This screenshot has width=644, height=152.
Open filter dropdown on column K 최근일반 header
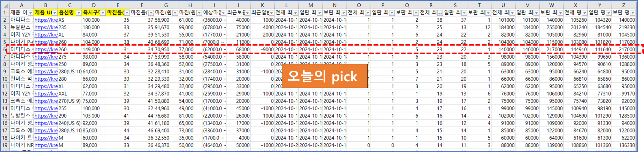[271, 13]
